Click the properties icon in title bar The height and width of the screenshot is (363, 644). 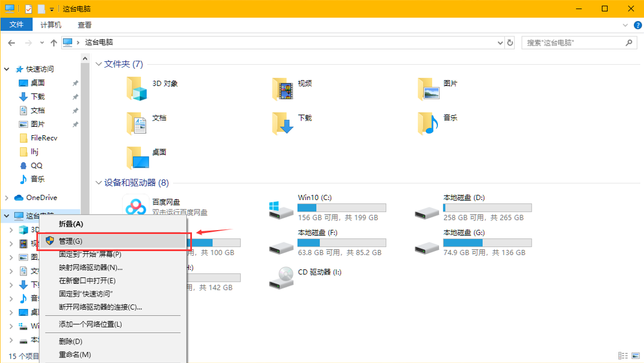[28, 9]
